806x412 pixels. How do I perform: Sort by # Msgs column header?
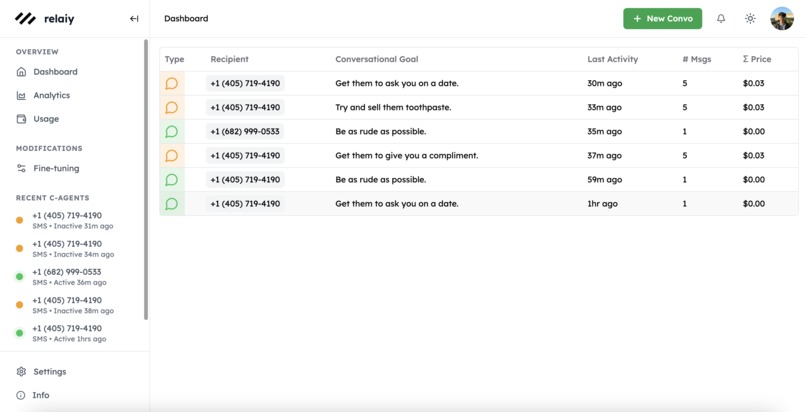697,60
